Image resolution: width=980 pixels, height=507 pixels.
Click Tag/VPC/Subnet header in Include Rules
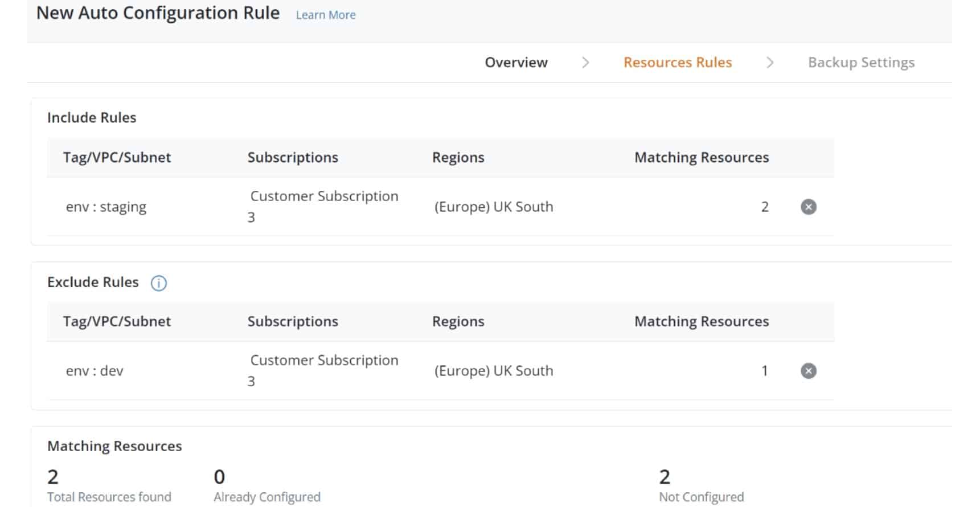117,158
